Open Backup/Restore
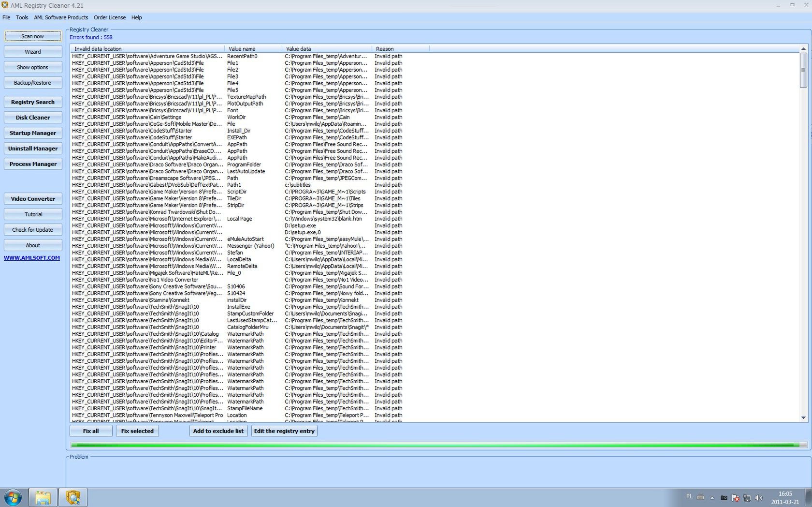Viewport: 812px width, 507px height. pyautogui.click(x=33, y=83)
